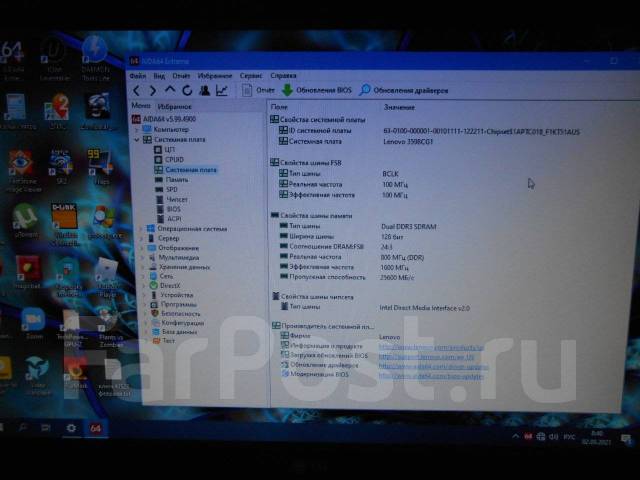This screenshot has height=480, width=640.
Task: Click the volume icon in system tray
Action: tap(553, 437)
